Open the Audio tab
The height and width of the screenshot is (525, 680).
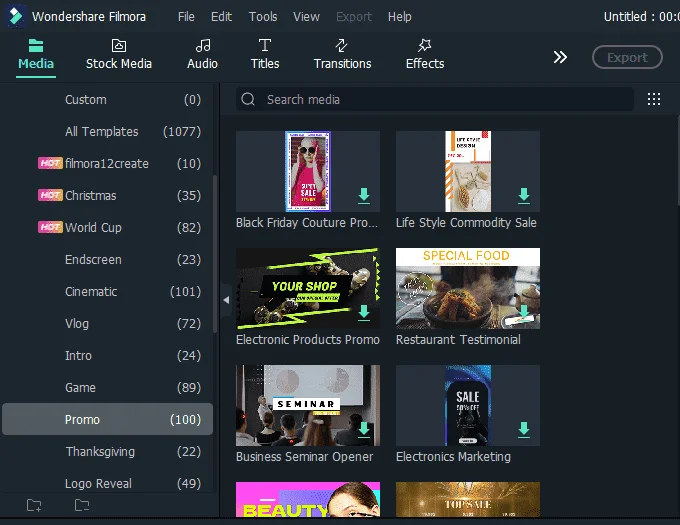click(x=203, y=55)
